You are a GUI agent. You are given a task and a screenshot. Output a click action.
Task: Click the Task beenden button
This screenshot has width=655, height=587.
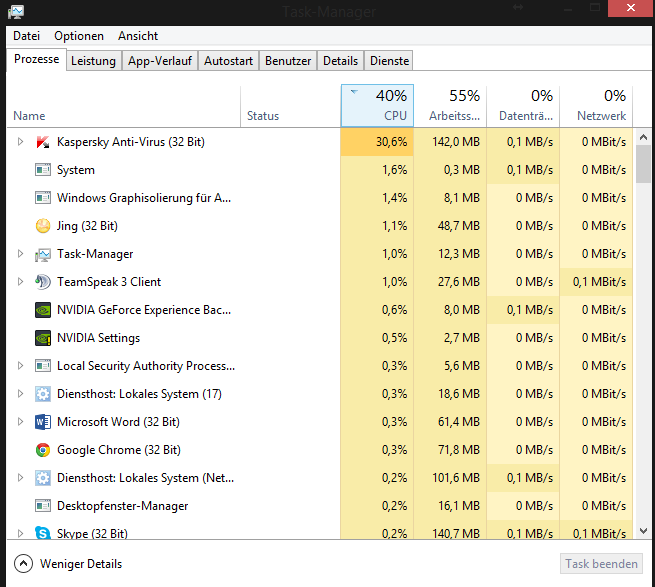point(601,564)
